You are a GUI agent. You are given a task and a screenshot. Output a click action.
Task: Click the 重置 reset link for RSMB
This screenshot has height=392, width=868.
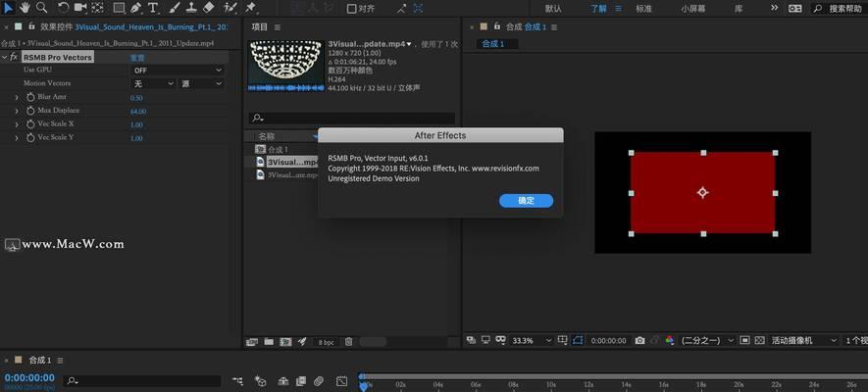tap(138, 58)
